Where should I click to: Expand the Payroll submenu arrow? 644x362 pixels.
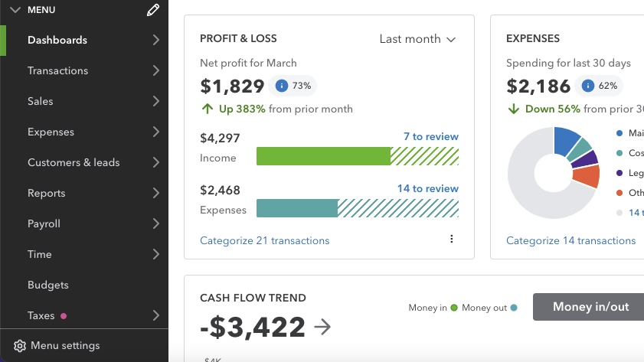click(156, 223)
